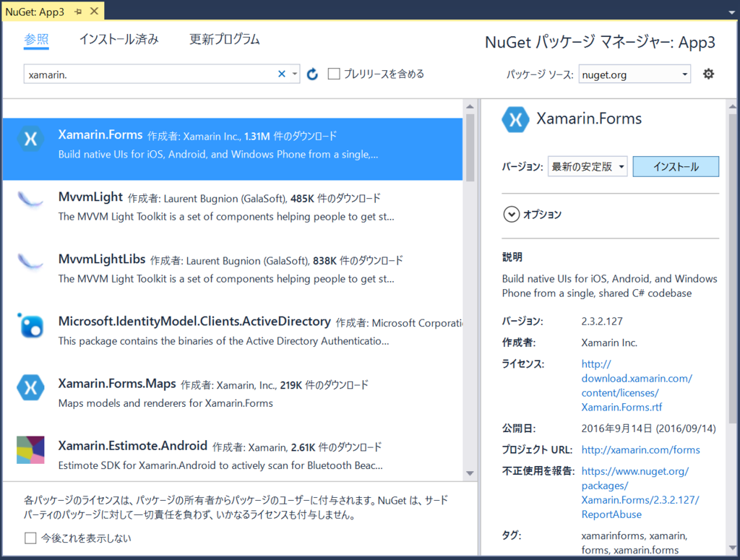Open the パッケージ ソース nuget.org dropdown
The image size is (740, 560).
(634, 74)
